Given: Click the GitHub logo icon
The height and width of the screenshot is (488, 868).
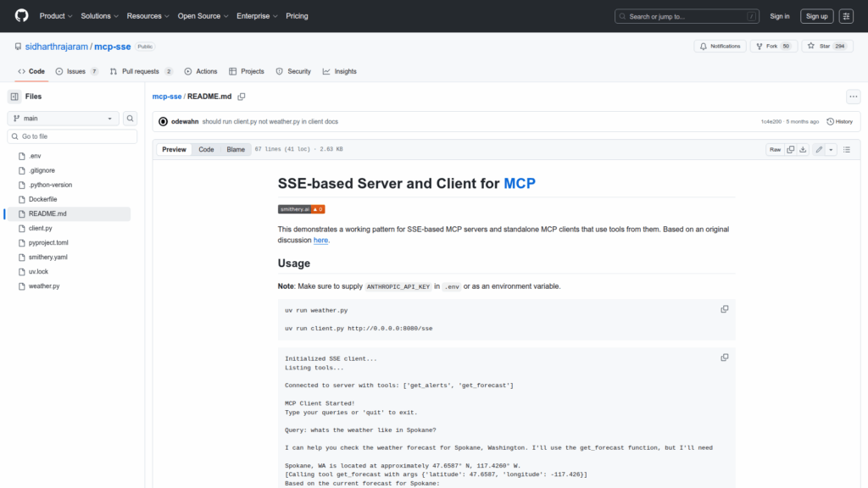Looking at the screenshot, I should coord(21,16).
